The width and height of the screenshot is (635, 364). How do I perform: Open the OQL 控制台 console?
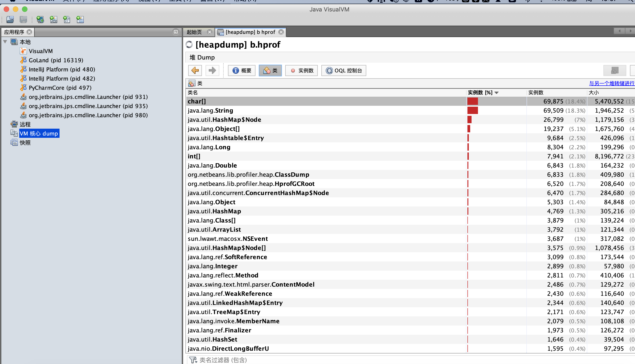(x=344, y=71)
